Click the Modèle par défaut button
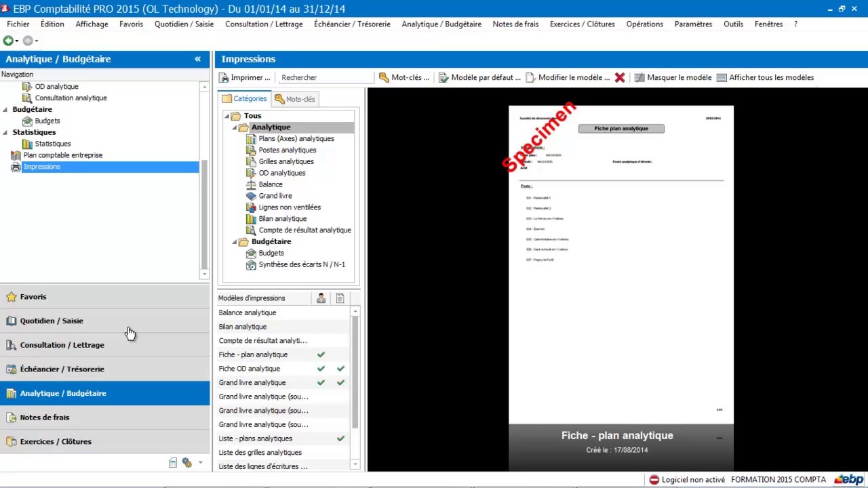868x488 pixels. click(479, 77)
